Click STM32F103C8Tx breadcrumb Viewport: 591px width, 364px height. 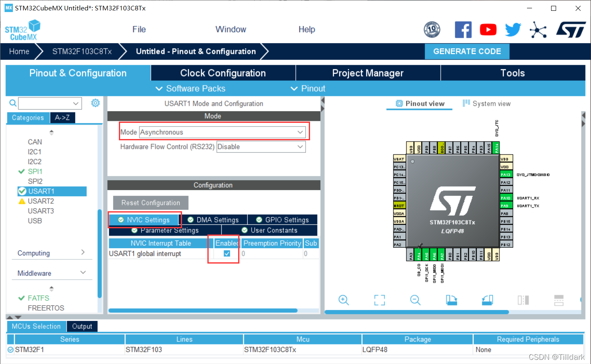point(82,51)
